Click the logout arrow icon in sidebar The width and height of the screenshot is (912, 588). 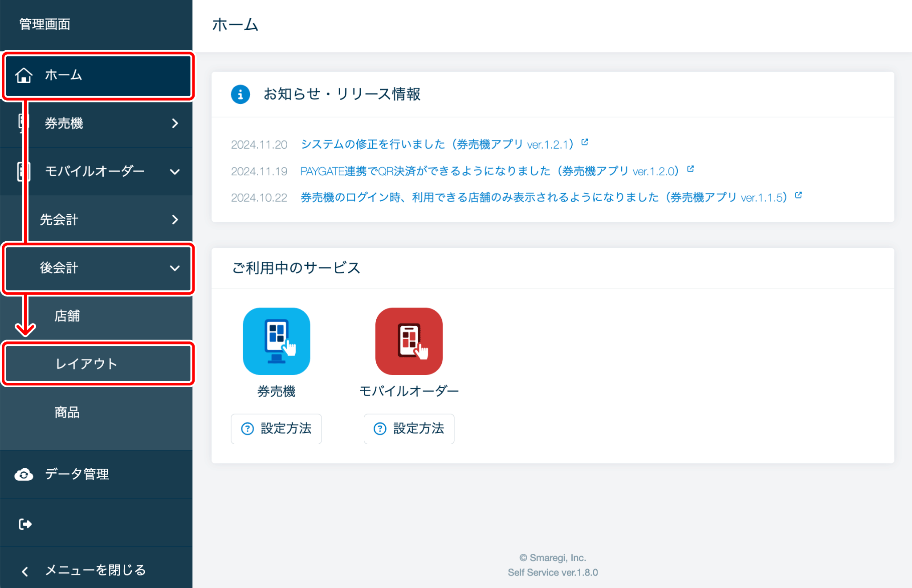25,524
